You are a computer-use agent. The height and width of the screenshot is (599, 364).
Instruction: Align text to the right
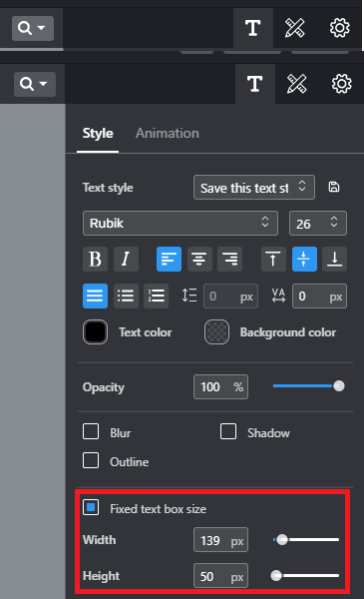(x=229, y=259)
